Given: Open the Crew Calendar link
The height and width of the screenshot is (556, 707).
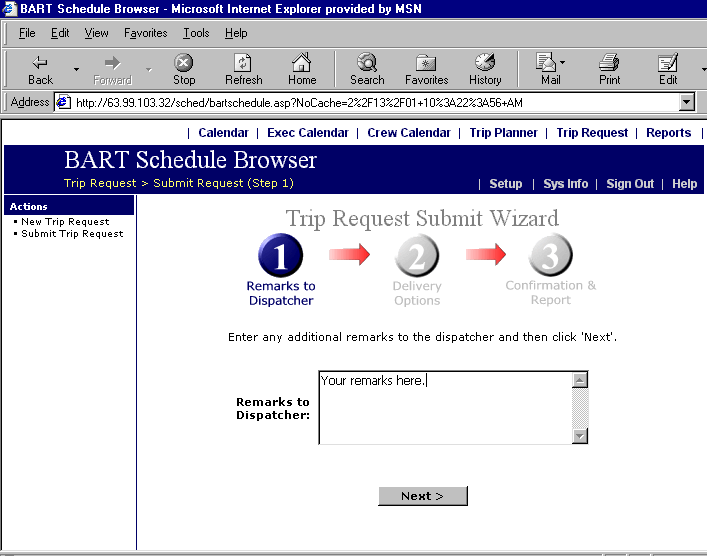Looking at the screenshot, I should (409, 133).
